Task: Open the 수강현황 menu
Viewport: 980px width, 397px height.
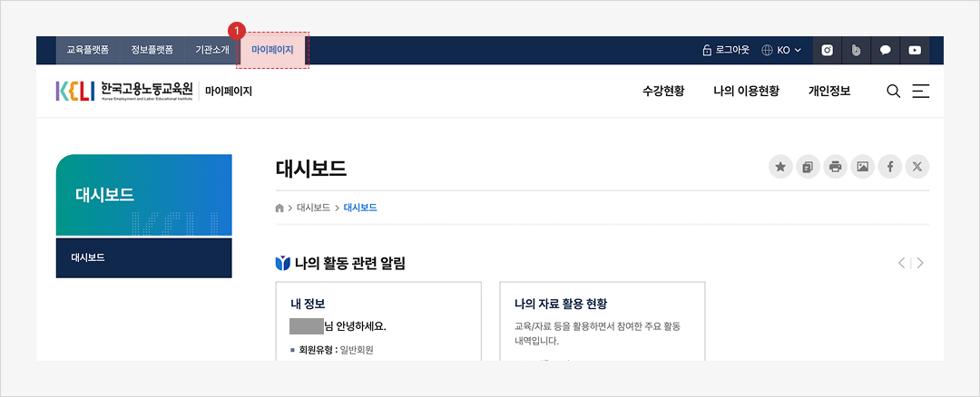Action: (662, 91)
